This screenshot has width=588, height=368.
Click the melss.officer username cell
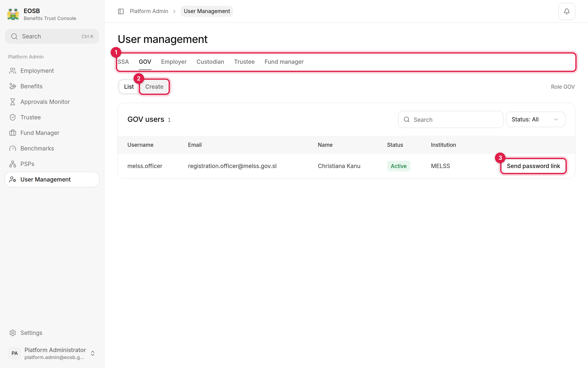(x=145, y=166)
